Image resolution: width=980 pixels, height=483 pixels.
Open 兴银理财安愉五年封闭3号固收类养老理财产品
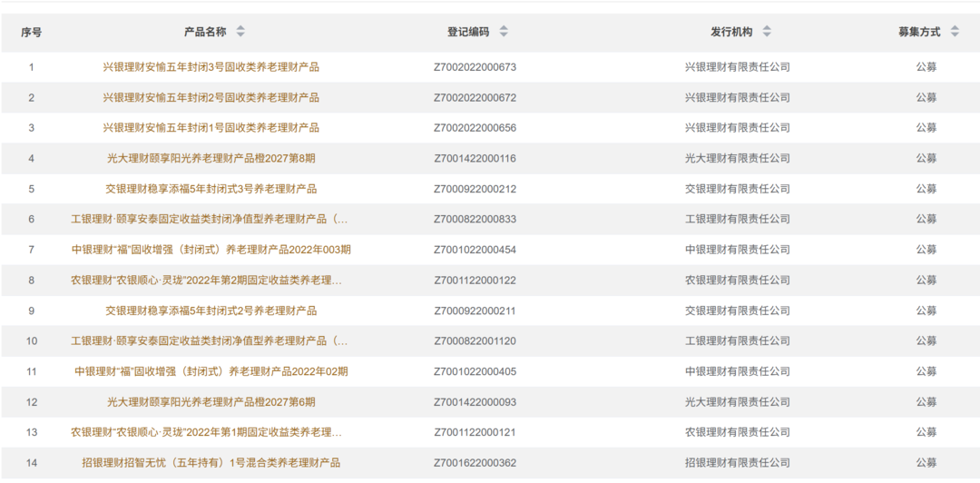pyautogui.click(x=211, y=67)
